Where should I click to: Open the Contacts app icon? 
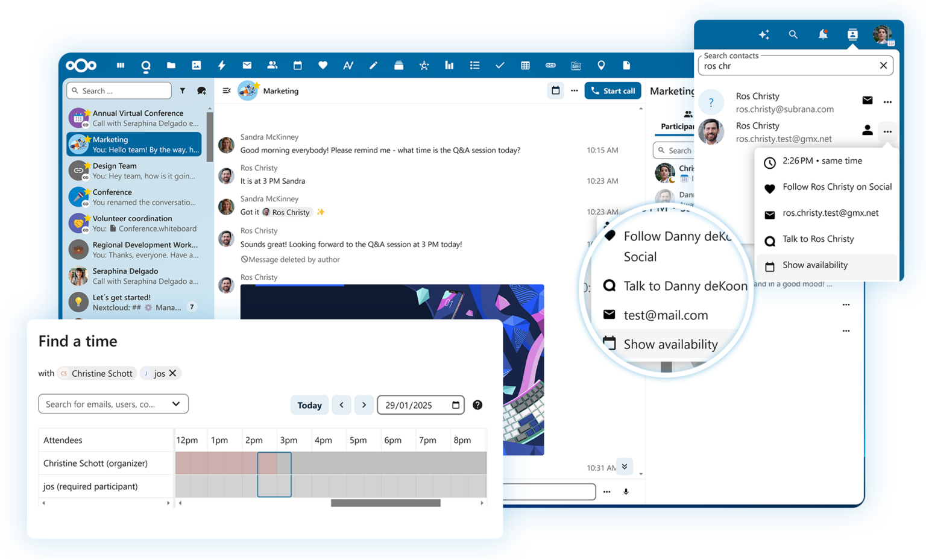click(x=272, y=65)
